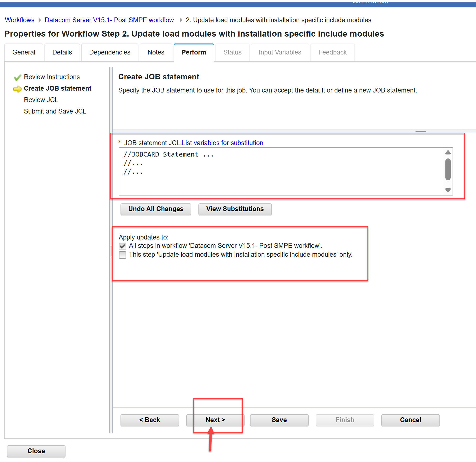The width and height of the screenshot is (476, 462).
Task: Click Undo All Changes button
Action: click(156, 209)
